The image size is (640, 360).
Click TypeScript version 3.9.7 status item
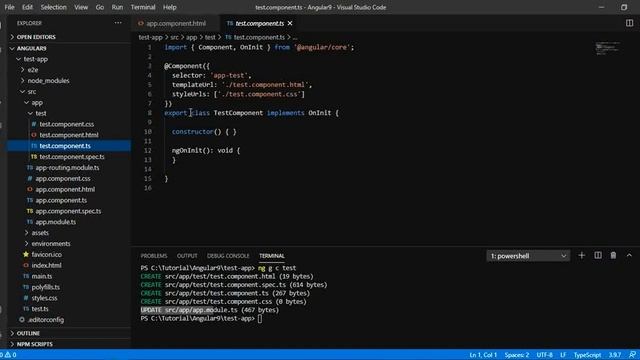point(615,355)
